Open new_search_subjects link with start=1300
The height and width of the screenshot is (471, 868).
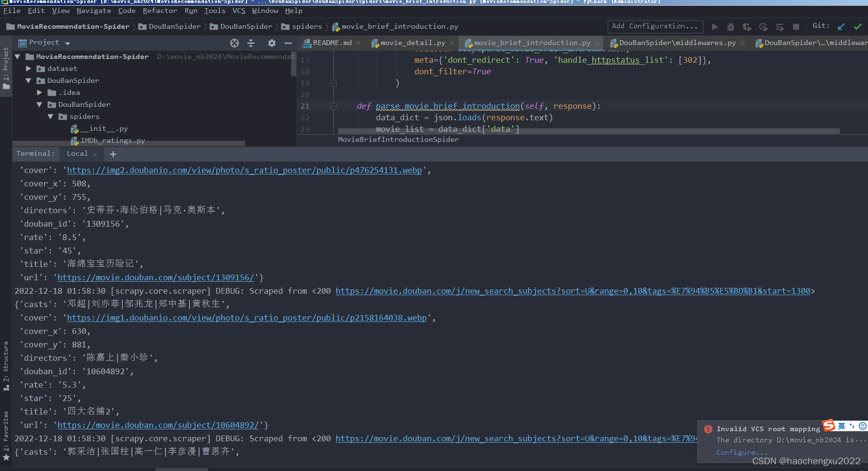[x=573, y=291]
